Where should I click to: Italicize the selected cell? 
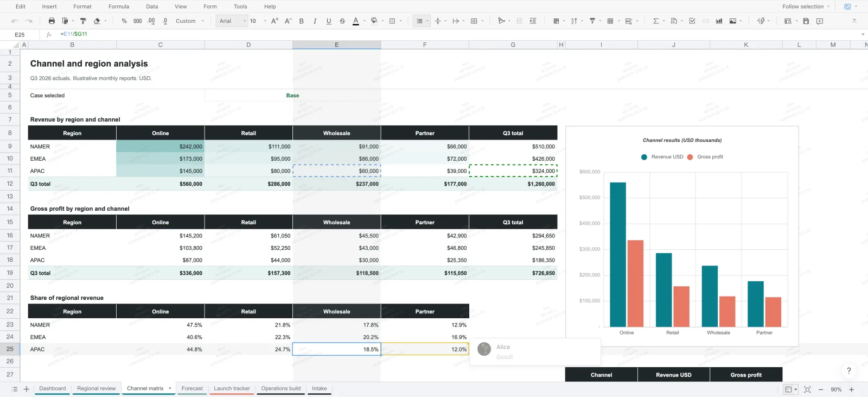[x=315, y=21]
